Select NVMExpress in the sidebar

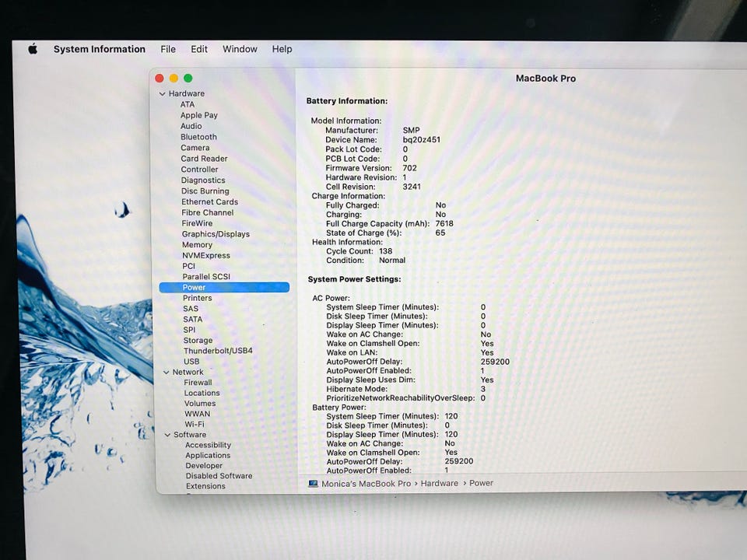(205, 255)
